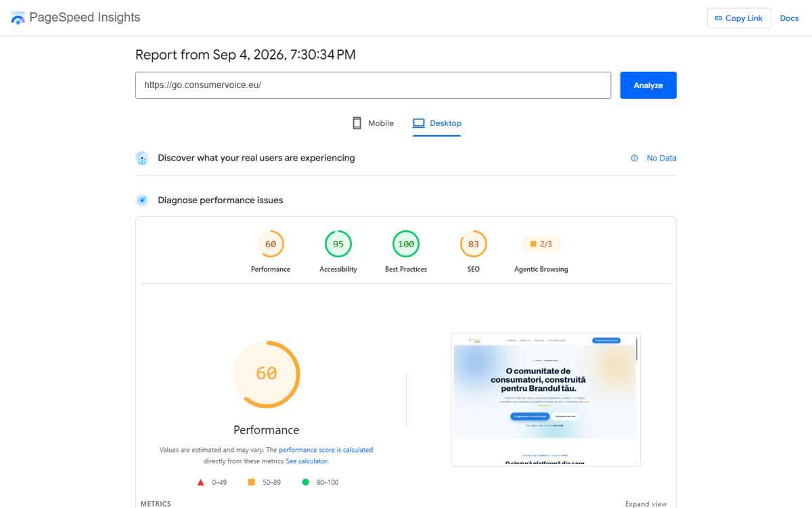Switch to the Mobile tab
The height and width of the screenshot is (508, 812).
click(x=373, y=123)
